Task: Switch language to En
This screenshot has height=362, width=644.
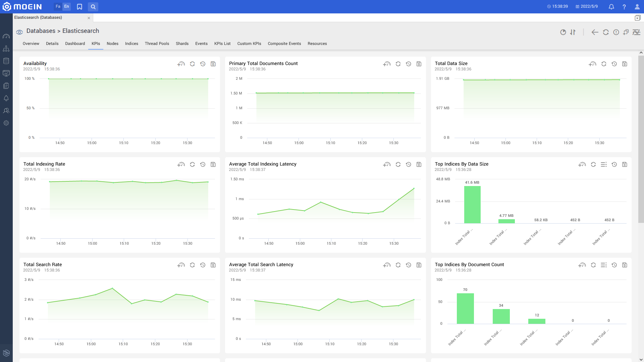Action: click(66, 6)
